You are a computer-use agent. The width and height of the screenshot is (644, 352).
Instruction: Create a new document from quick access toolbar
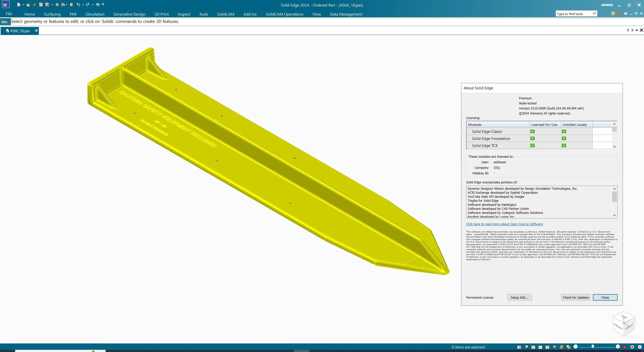coord(19,5)
